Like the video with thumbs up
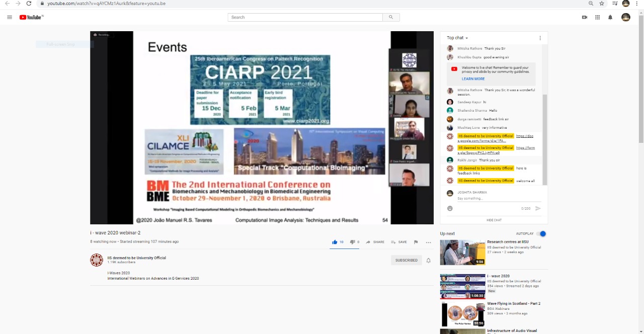 [335, 242]
